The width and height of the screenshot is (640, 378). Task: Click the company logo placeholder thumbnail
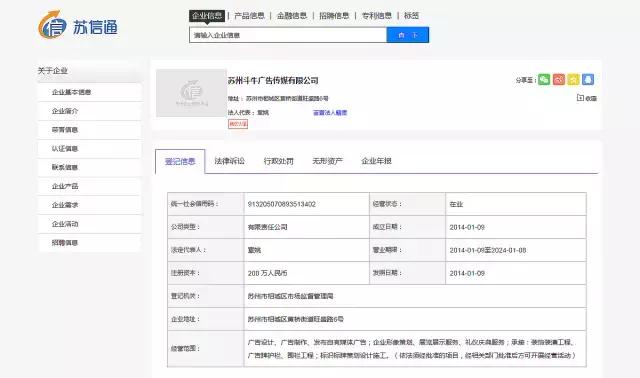point(191,93)
